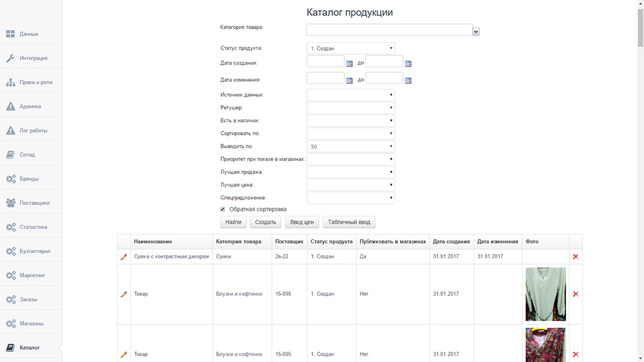Screen dimensions: 644x362
Task: Click the hierarchy icon for Права и роли
Action: click(10, 82)
